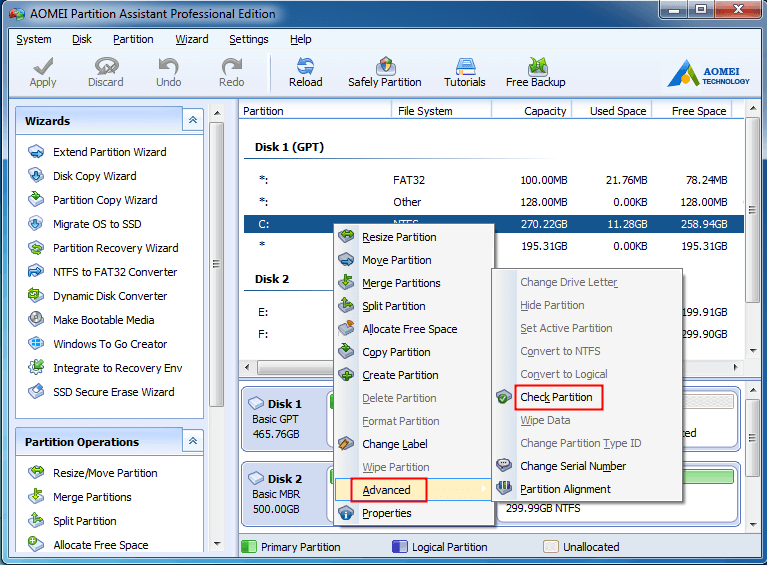767x565 pixels.
Task: Click the Disk 2 Basic MBR drive icon
Action: click(x=256, y=478)
